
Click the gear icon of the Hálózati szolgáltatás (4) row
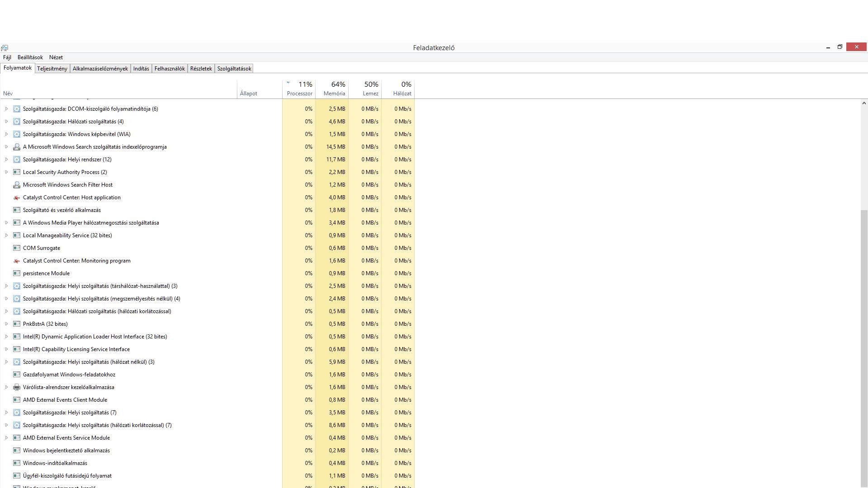point(17,122)
